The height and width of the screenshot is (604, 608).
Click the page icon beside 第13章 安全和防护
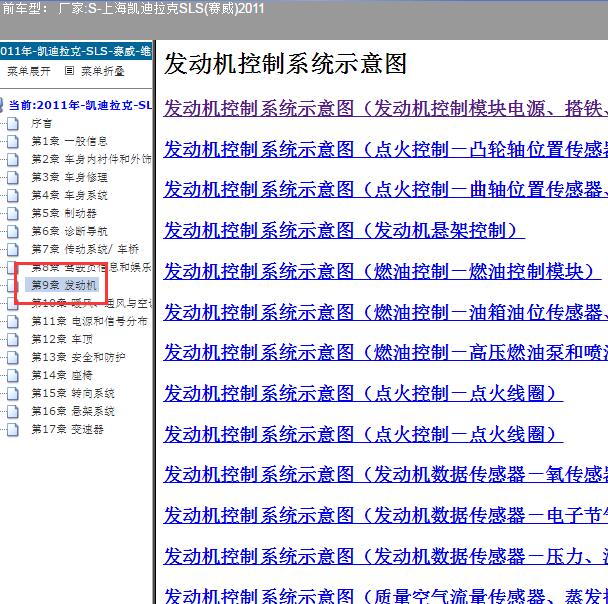point(13,358)
